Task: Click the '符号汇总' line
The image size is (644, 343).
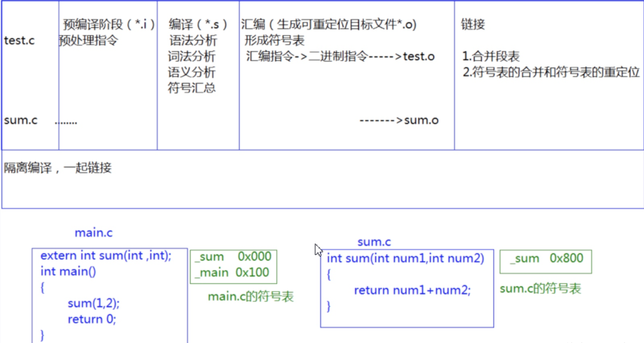Action: [x=192, y=88]
